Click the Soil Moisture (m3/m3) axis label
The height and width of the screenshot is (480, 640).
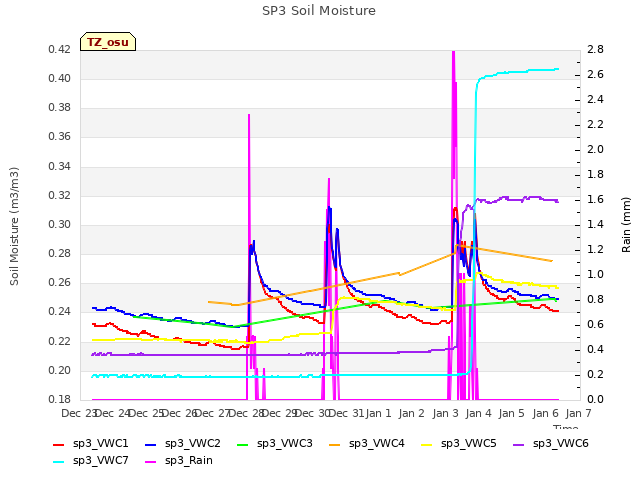tap(14, 226)
